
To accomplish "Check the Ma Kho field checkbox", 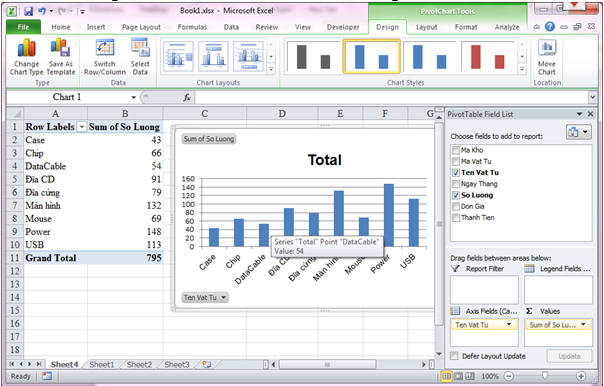I will 456,150.
